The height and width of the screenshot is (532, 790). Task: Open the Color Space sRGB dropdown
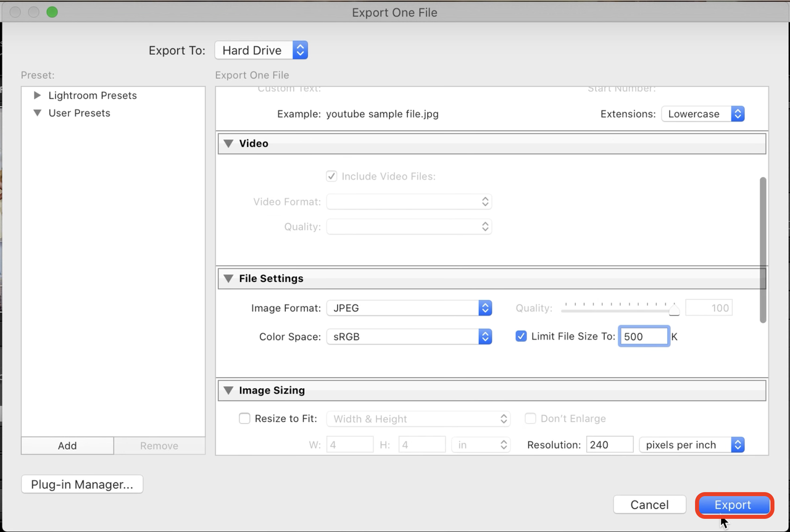coord(409,337)
